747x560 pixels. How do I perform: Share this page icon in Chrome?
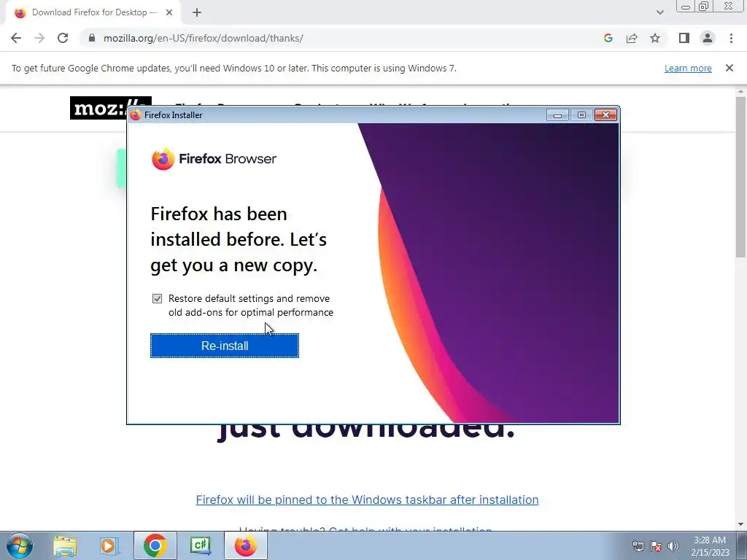pos(632,38)
